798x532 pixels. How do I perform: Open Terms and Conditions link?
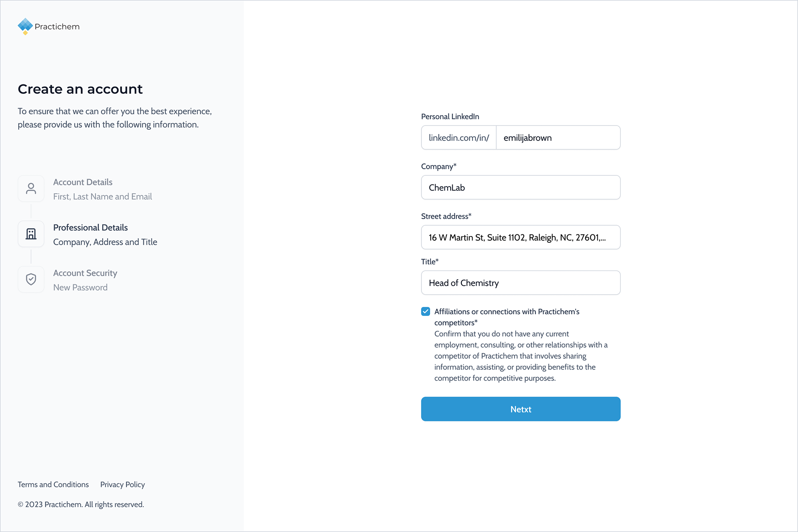click(x=53, y=485)
